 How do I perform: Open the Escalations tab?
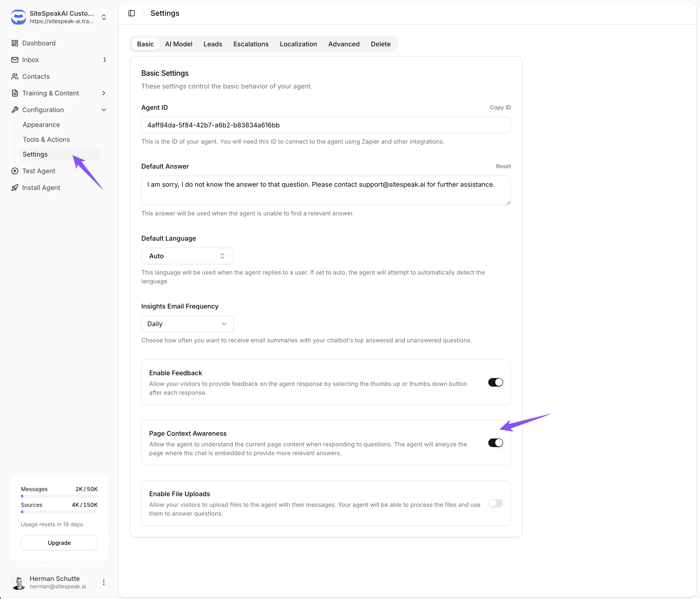[x=251, y=44]
